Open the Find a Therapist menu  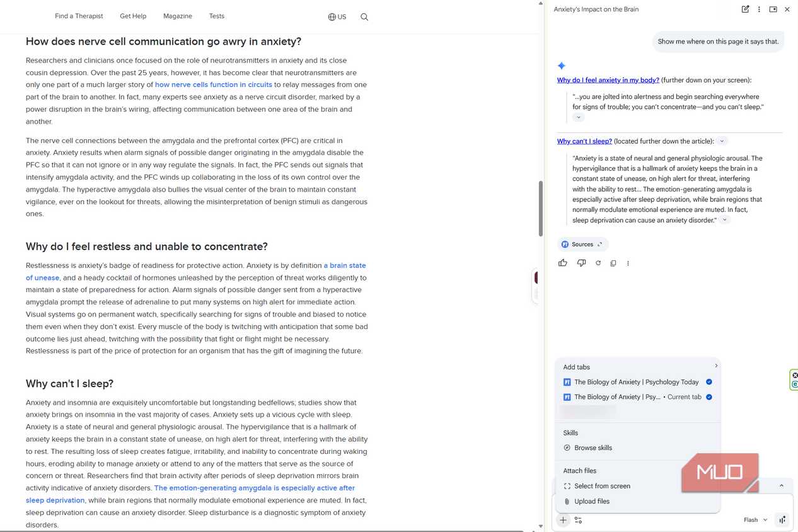point(79,16)
